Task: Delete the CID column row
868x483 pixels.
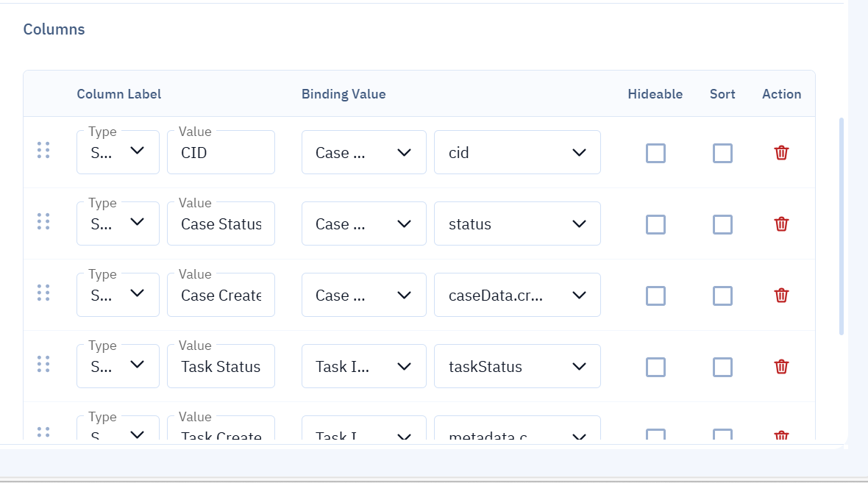Action: click(781, 153)
